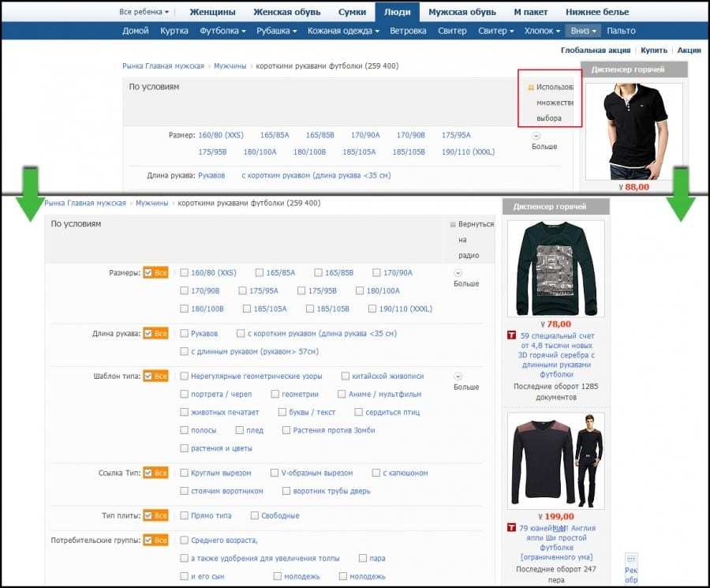
Task: Click the 'Глобальная акция' link
Action: click(x=596, y=50)
